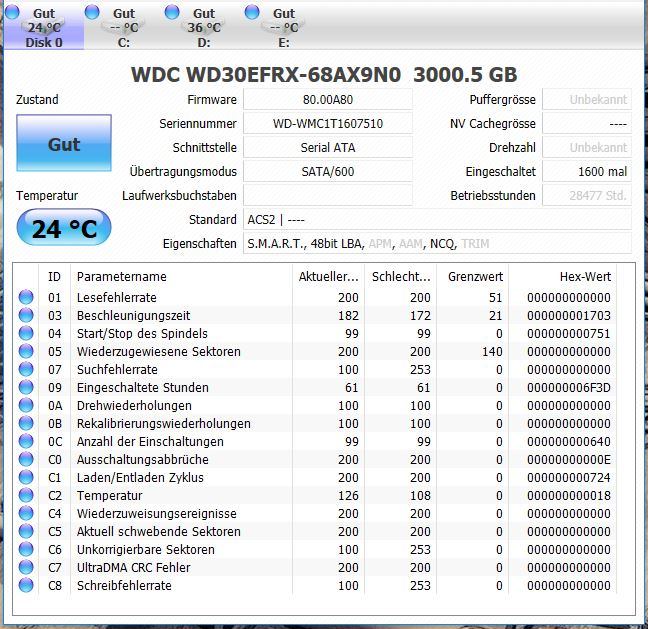Sort by the Parametername column header
Screen dimensions: 648x629
181,276
